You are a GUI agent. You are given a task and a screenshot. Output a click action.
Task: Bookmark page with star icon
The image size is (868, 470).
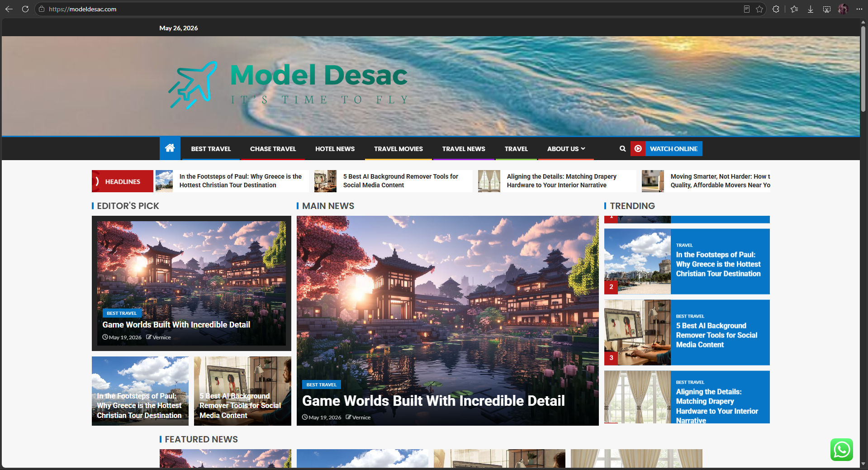[x=759, y=9]
